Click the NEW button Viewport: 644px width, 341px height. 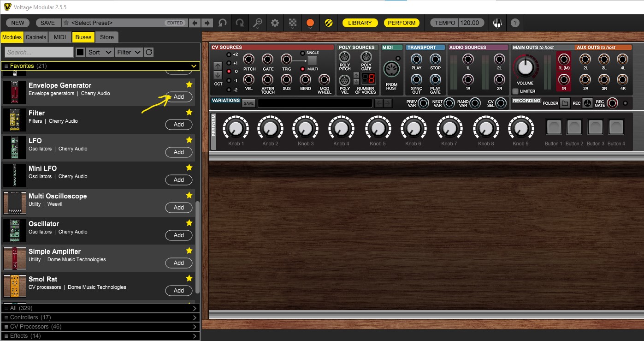pyautogui.click(x=18, y=23)
